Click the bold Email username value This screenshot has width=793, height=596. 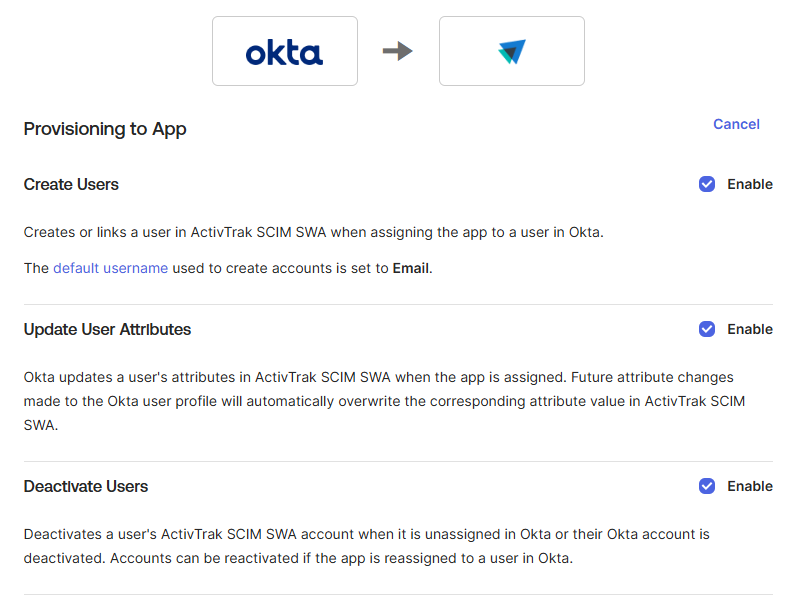click(411, 268)
